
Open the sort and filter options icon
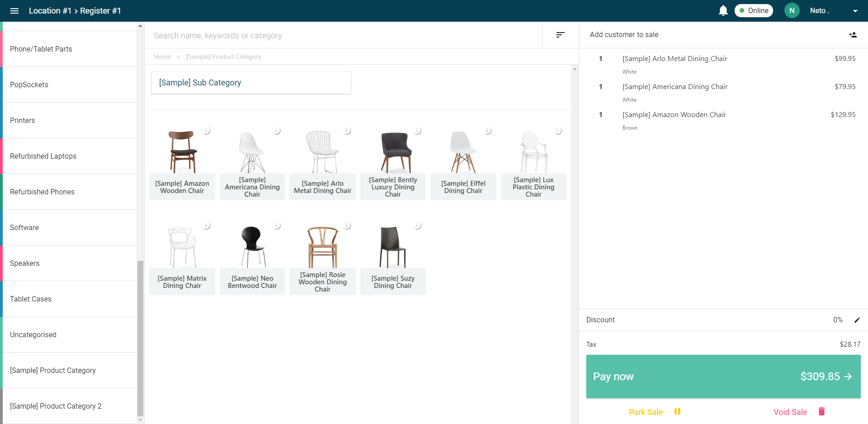(560, 35)
